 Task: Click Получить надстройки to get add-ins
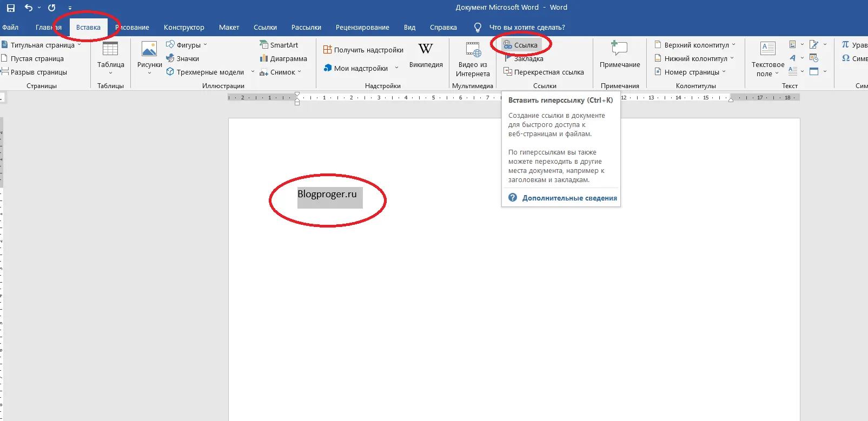pyautogui.click(x=363, y=50)
